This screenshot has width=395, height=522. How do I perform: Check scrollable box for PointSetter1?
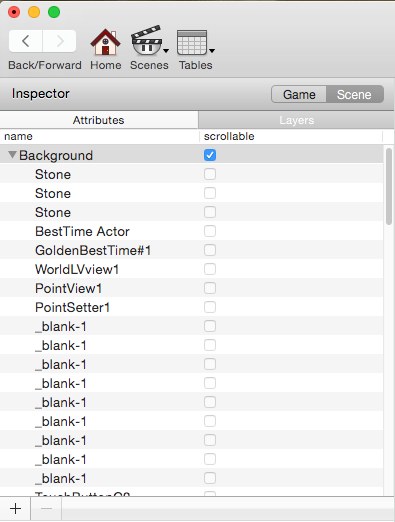click(x=210, y=307)
